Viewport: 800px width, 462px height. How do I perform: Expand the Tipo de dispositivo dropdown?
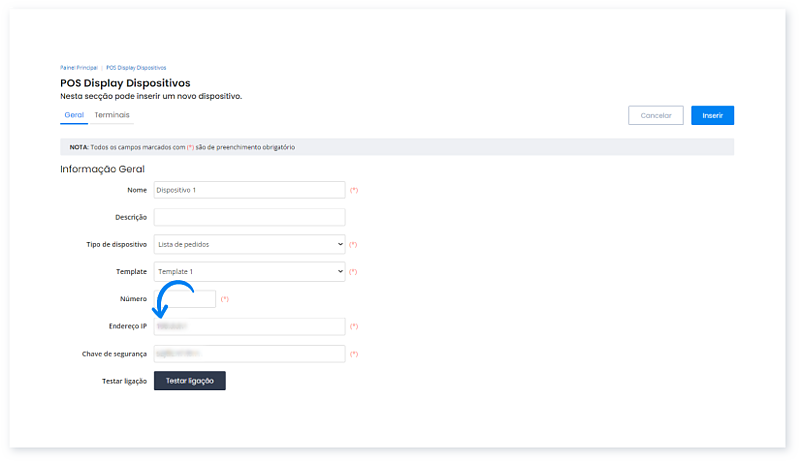249,244
